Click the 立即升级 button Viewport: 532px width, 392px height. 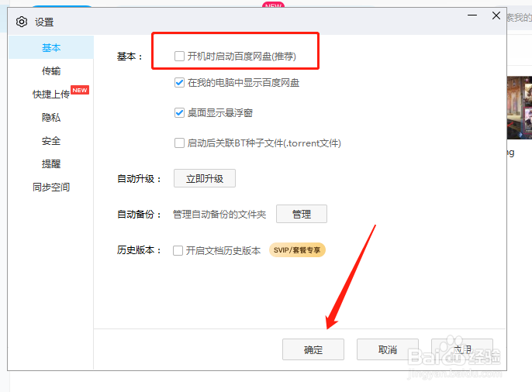click(x=205, y=178)
